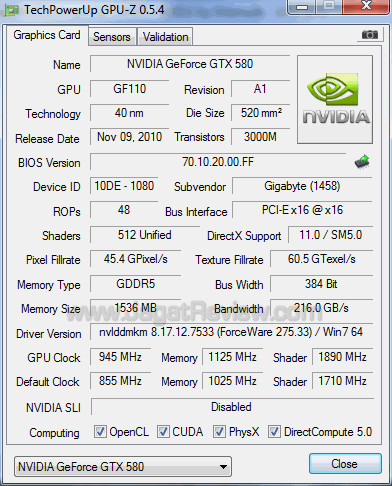Click the Default Clock Memory field 1025 MHz
Image resolution: width=392 pixels, height=486 pixels.
coord(232,381)
